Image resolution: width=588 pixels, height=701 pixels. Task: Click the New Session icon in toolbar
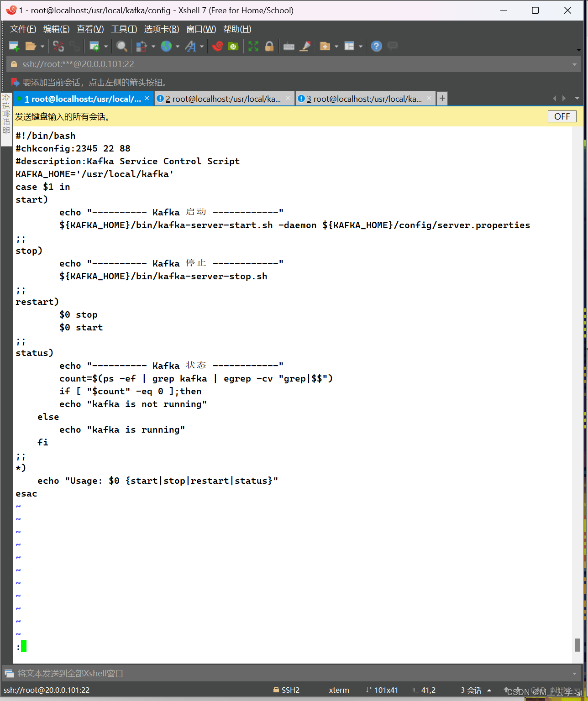click(x=14, y=46)
